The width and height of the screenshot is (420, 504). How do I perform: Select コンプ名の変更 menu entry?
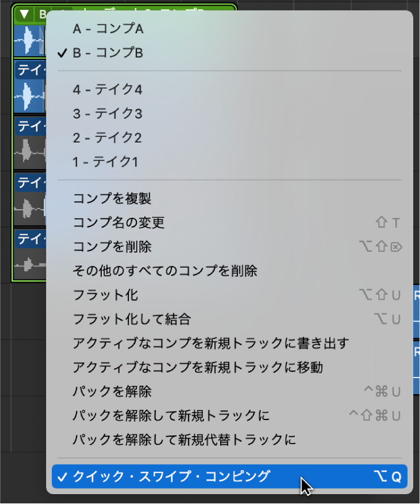[229, 223]
